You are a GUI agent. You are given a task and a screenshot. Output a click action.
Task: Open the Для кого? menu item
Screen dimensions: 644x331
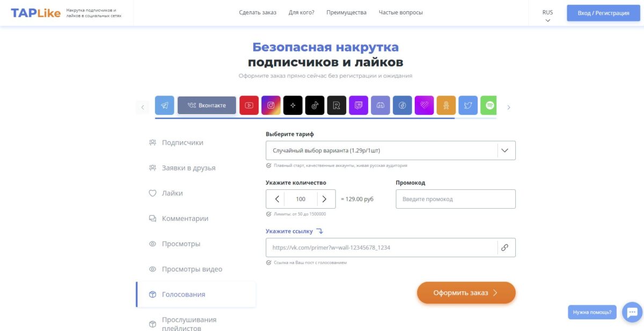tap(302, 12)
